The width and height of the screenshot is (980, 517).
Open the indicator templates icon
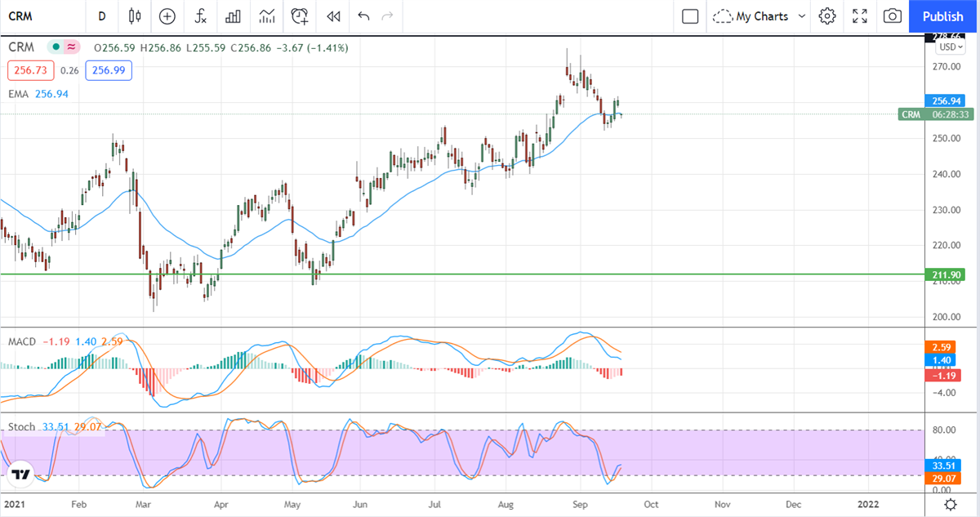[x=266, y=16]
